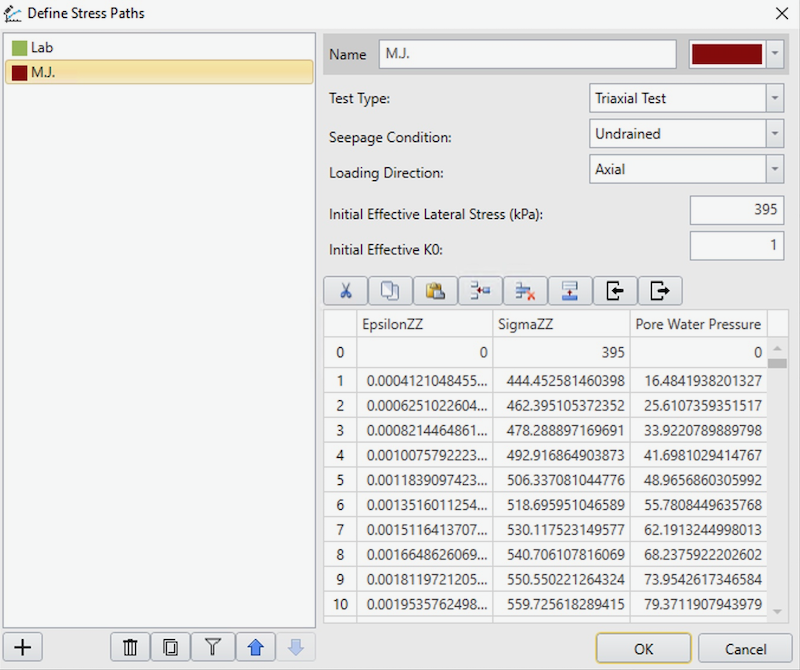800x670 pixels.
Task: Delete the selected stress path
Action: pyautogui.click(x=129, y=647)
